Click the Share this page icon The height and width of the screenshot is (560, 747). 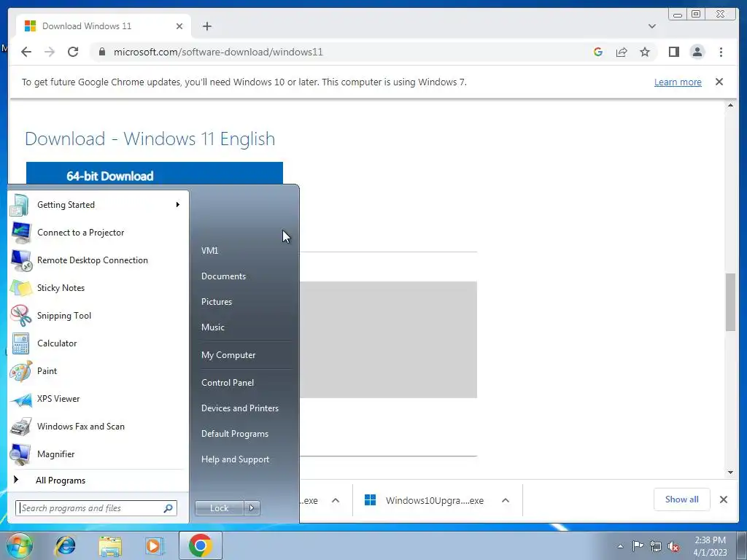[622, 52]
